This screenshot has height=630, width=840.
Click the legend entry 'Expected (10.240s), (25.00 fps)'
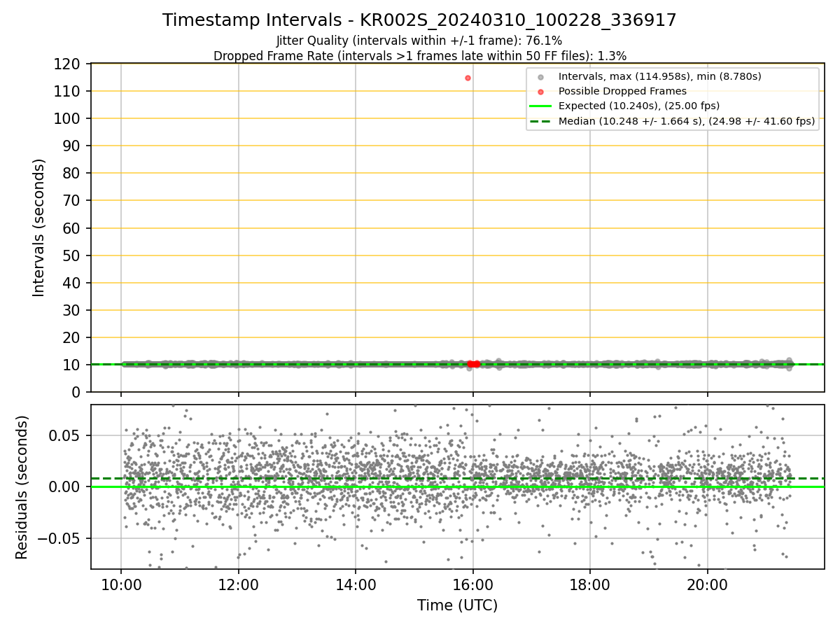(638, 106)
